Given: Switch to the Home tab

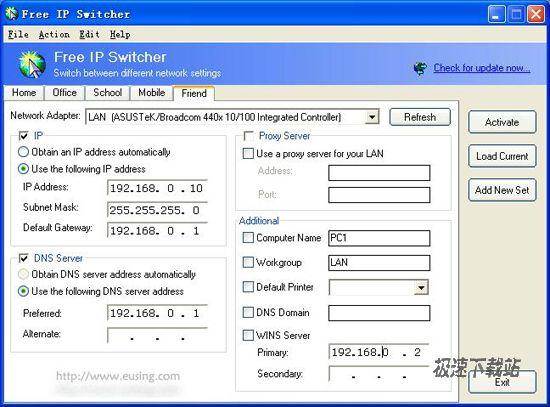Looking at the screenshot, I should (24, 93).
